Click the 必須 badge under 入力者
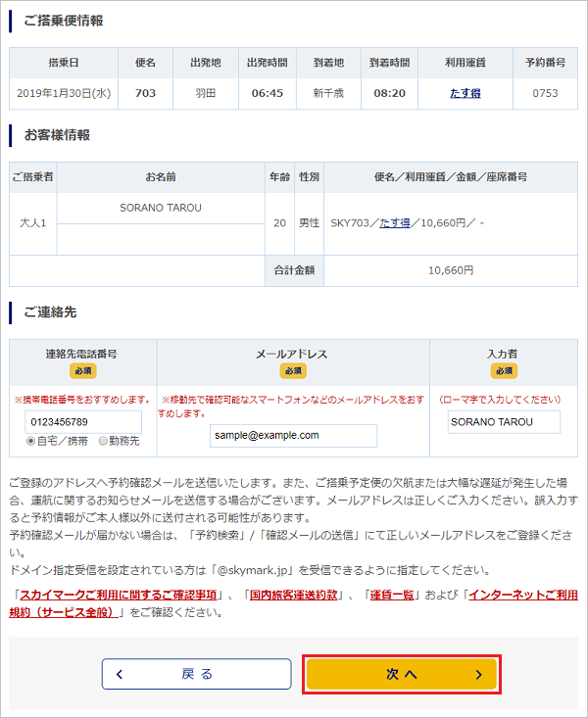Viewport: 588px width, 718px height. coord(504,371)
